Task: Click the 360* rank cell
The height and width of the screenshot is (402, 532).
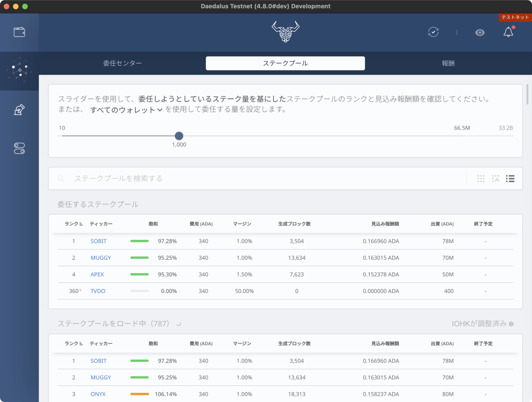Action: (75, 291)
